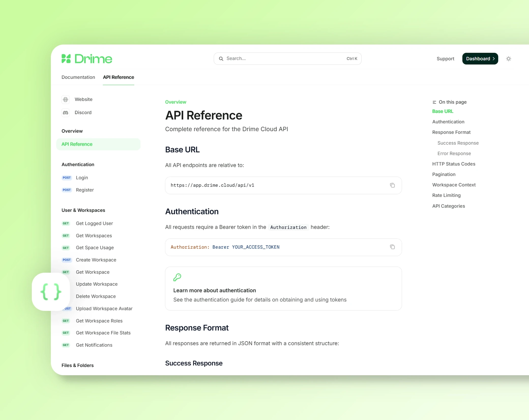This screenshot has width=529, height=420.
Task: Click the GET badge beside Get Workspace File Stats
Action: [66, 333]
